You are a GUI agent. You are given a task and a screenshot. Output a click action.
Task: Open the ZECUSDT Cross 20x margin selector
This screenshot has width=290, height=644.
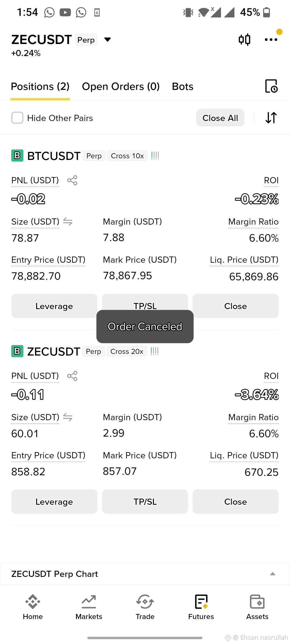tap(127, 352)
